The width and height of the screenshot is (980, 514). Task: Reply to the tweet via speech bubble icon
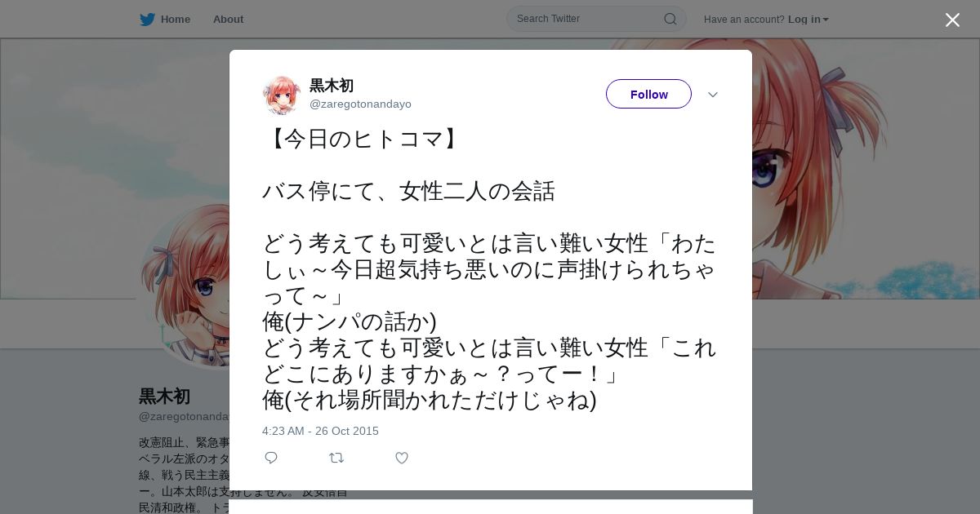[x=271, y=458]
